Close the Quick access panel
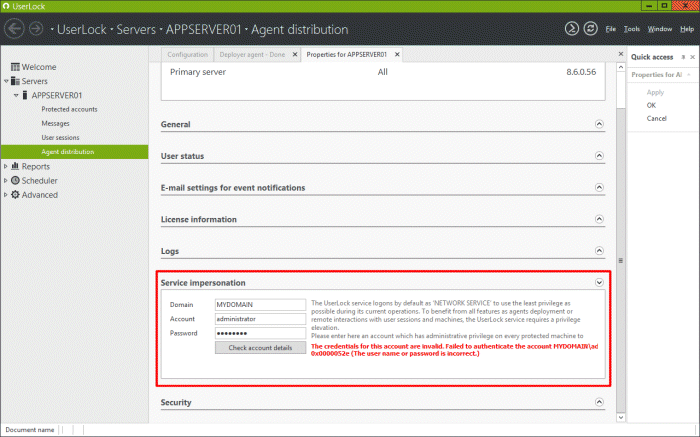Screen dimensions: 700x437 click(x=692, y=57)
